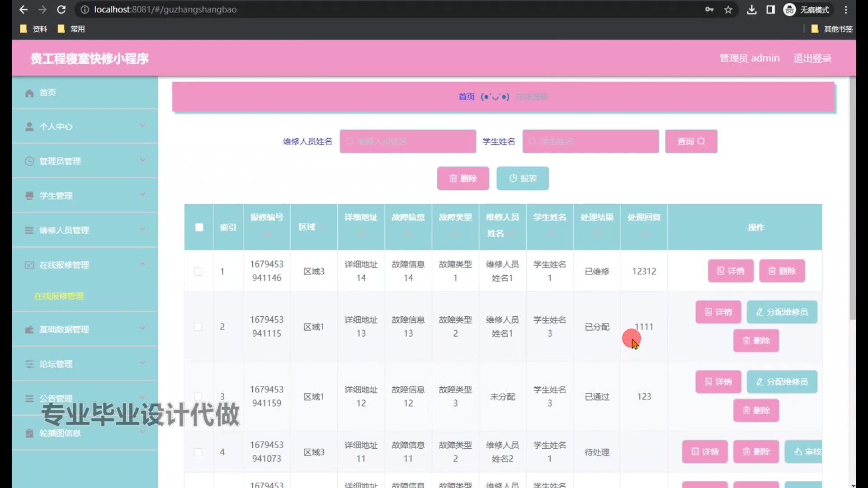Click the site info icon in address bar
The height and width of the screenshot is (488, 868).
(85, 9)
